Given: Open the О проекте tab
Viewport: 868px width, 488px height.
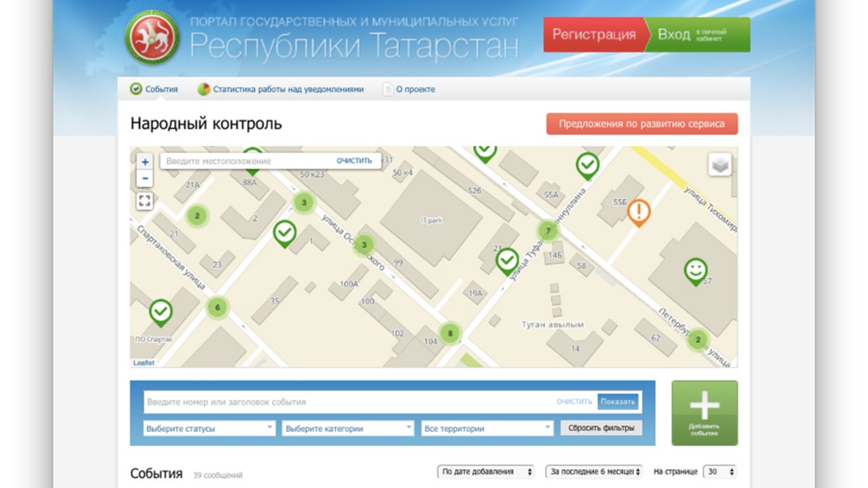Looking at the screenshot, I should [x=414, y=89].
